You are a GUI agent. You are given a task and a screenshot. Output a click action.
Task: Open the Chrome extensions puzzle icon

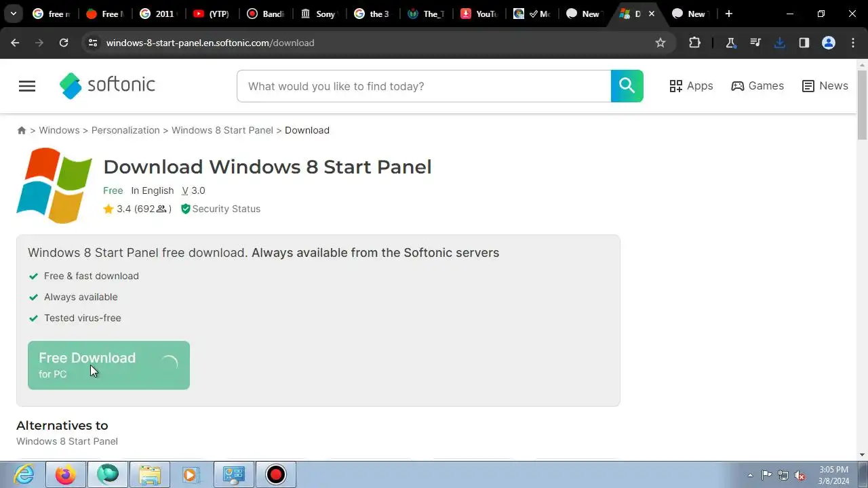tap(694, 43)
